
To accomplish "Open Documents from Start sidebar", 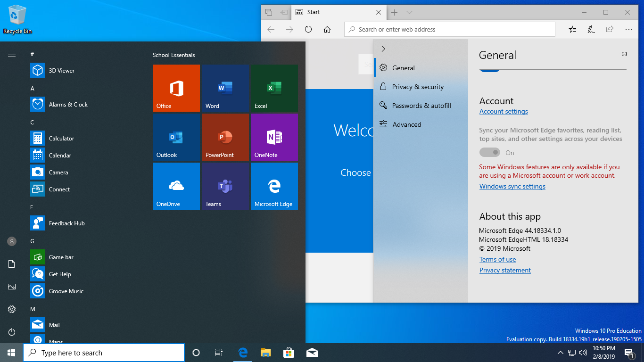I will point(12,264).
